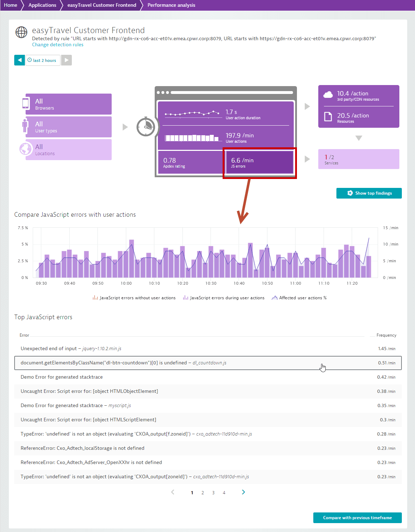Go to next page of errors list
The width and height of the screenshot is (415, 532).
coord(244,492)
